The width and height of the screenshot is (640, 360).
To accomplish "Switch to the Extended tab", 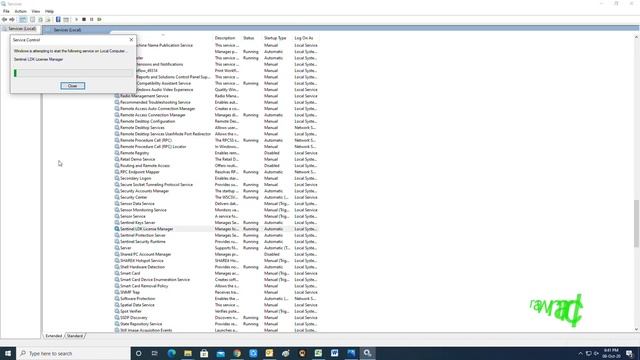I will point(54,336).
